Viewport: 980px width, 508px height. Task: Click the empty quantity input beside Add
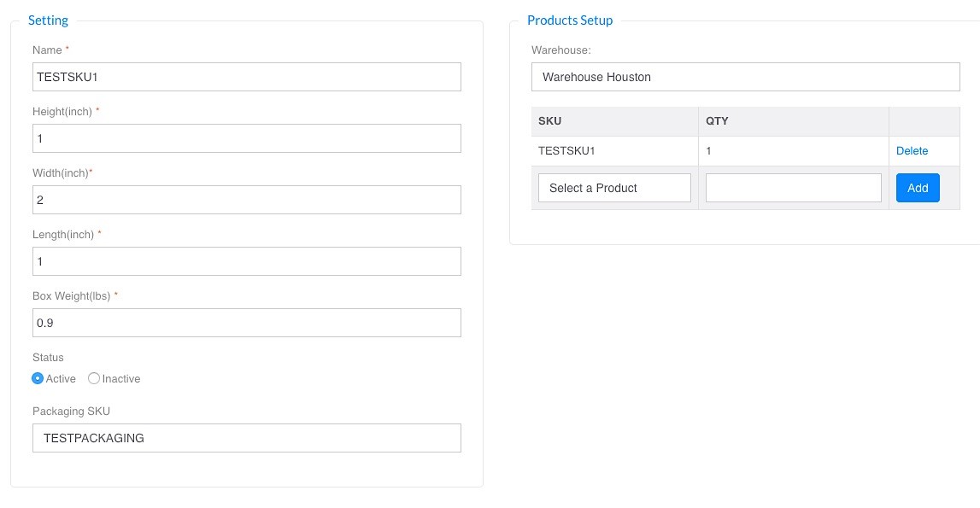[x=794, y=188]
